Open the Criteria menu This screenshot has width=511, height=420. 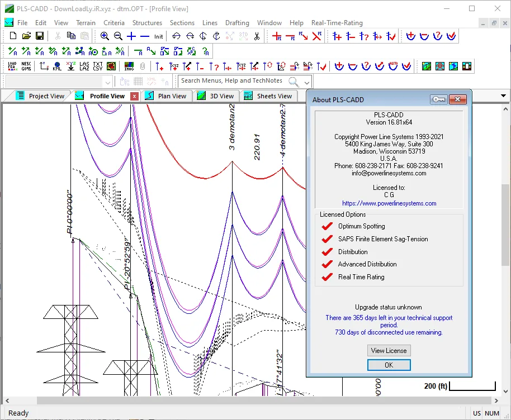[114, 23]
